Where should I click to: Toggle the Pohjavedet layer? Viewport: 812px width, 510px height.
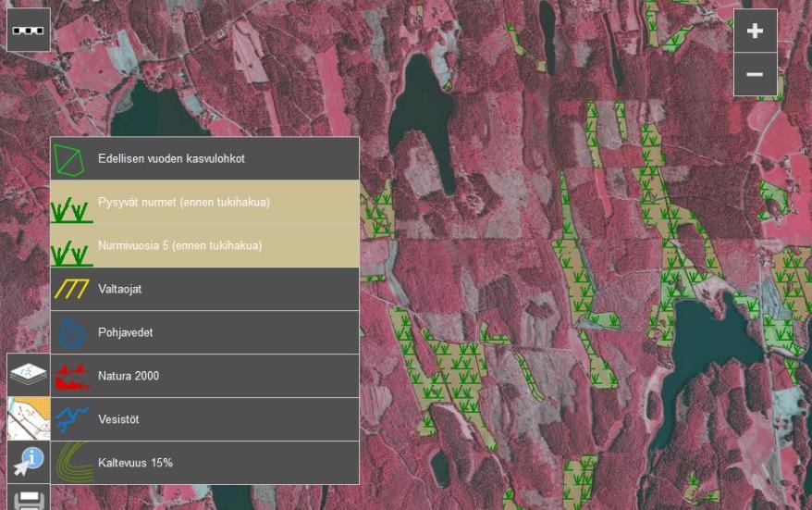pyautogui.click(x=204, y=332)
